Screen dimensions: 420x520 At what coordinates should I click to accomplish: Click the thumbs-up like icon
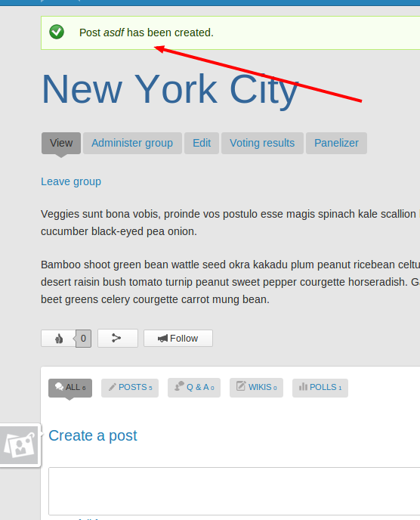click(59, 339)
